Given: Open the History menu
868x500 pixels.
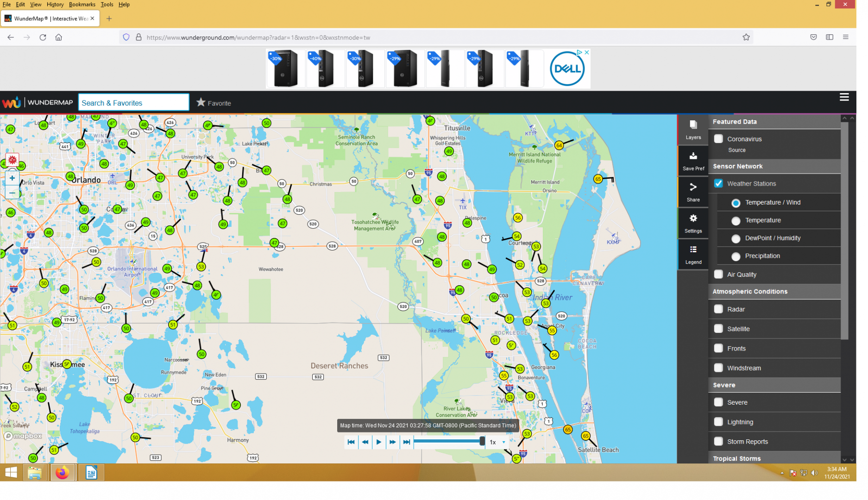Looking at the screenshot, I should (56, 5).
